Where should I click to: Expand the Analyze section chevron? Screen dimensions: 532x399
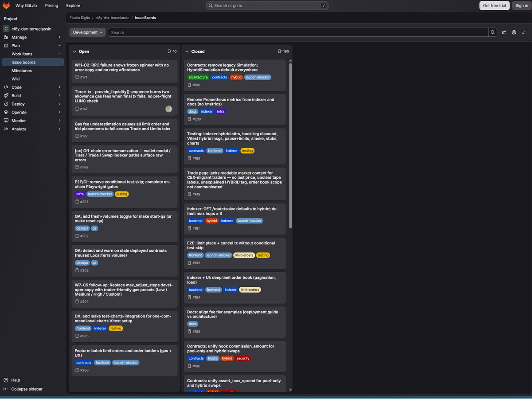click(x=59, y=129)
